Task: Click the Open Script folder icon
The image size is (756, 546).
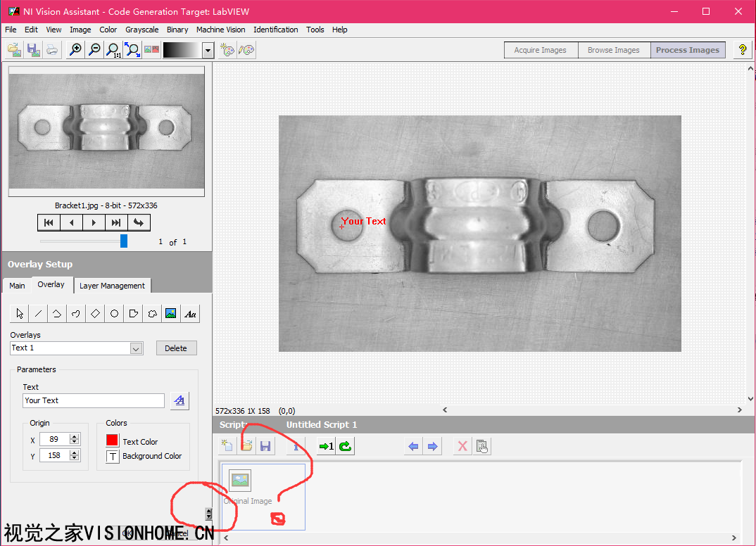Action: [x=247, y=446]
